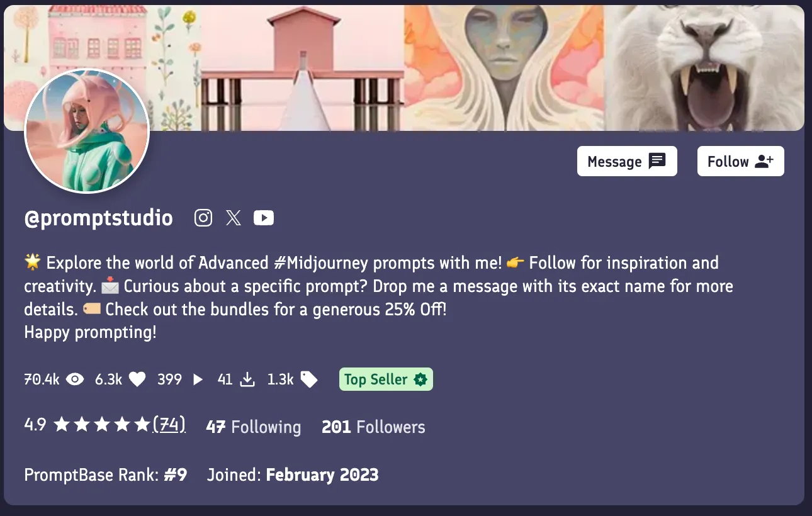Open the round profile avatar picture
The image size is (812, 516).
click(87, 131)
